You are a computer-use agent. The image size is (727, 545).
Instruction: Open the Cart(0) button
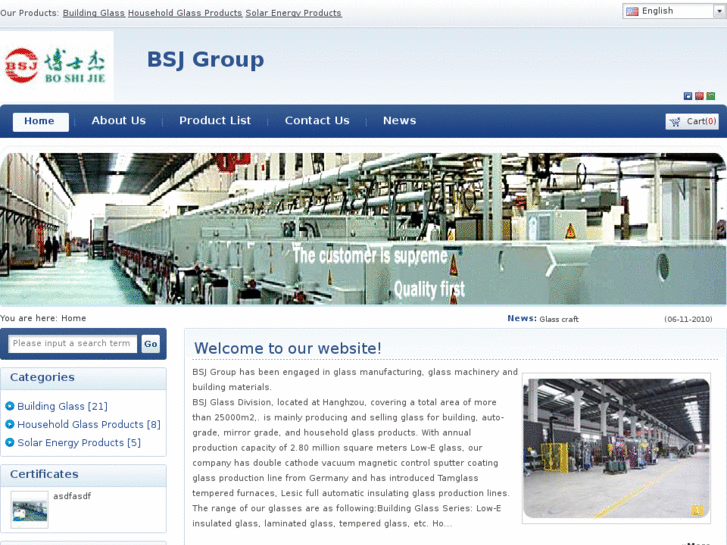tap(692, 122)
